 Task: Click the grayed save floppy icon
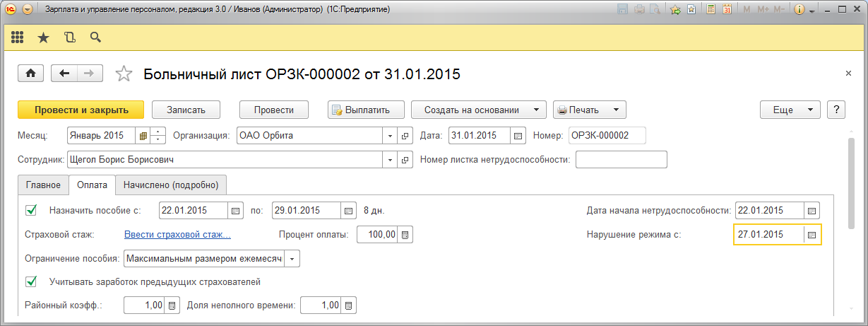click(x=623, y=10)
